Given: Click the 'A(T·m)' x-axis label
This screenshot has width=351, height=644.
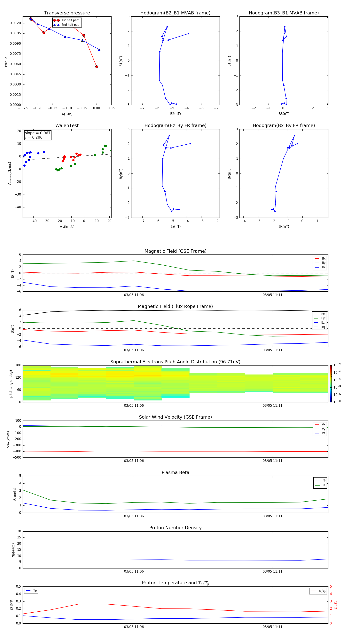Looking at the screenshot, I should point(67,114).
